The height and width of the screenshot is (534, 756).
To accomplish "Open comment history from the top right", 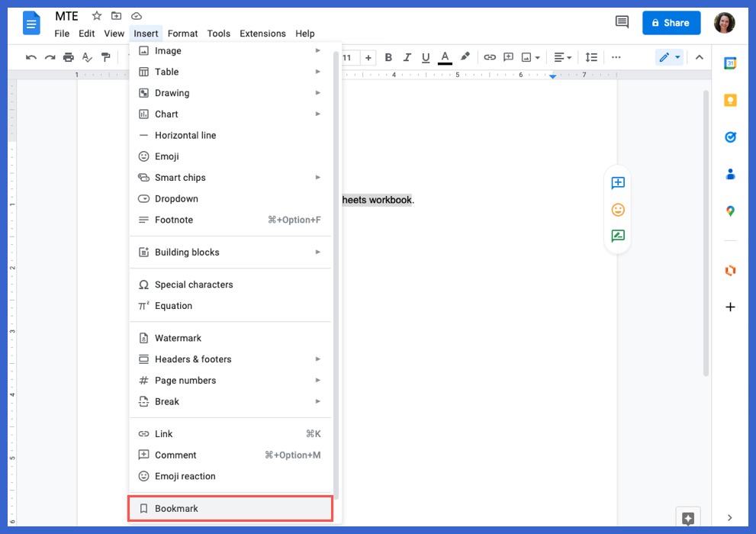I will [x=621, y=22].
